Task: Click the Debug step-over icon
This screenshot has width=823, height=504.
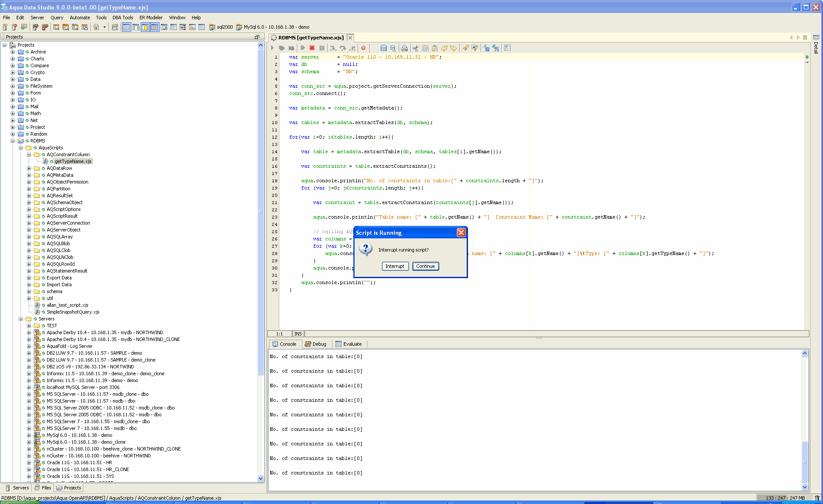Action: coord(343,48)
